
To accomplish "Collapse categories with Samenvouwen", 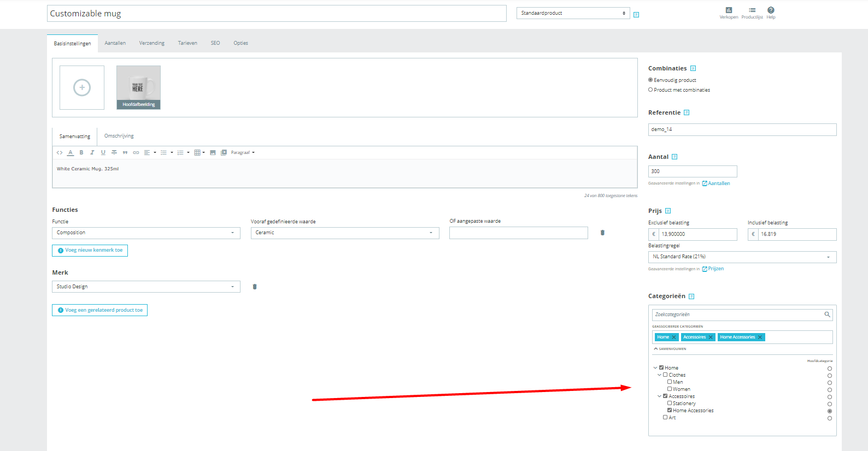I will click(x=670, y=349).
